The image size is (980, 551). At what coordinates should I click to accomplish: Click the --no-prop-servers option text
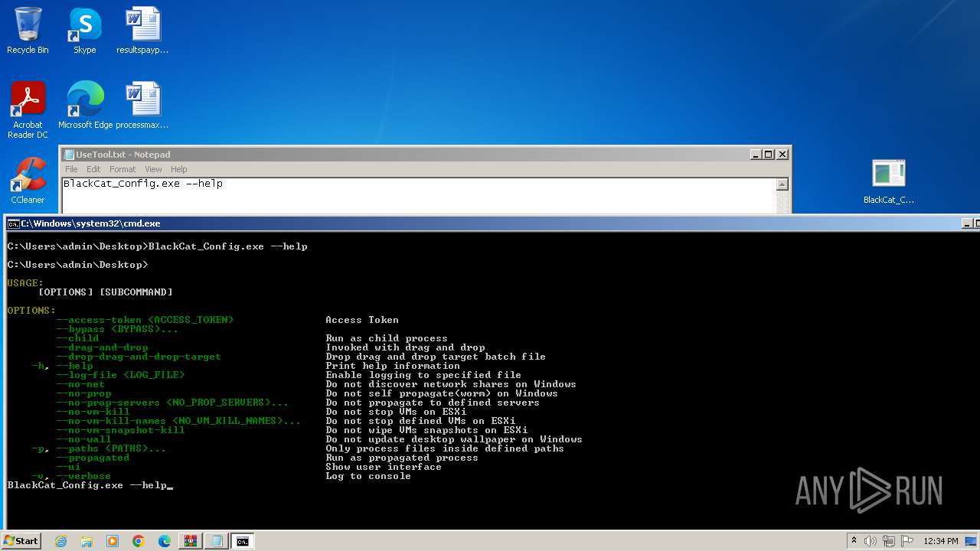(x=172, y=403)
